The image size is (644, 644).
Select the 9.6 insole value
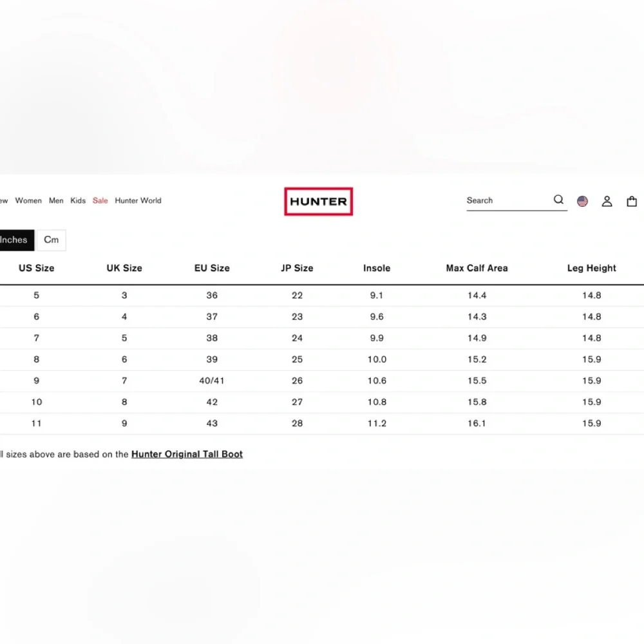pyautogui.click(x=377, y=317)
